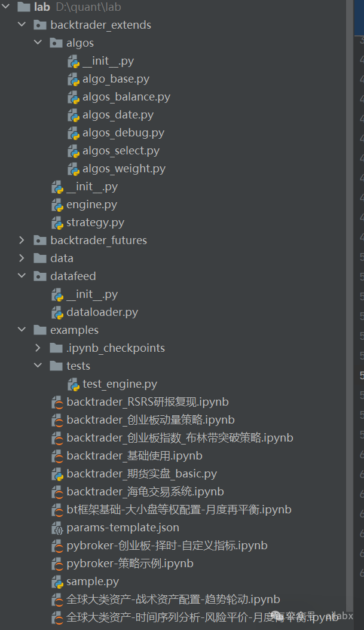The height and width of the screenshot is (630, 364).
Task: Select backtrader_RSRS研报复现.ipynb notebook
Action: [x=148, y=402]
